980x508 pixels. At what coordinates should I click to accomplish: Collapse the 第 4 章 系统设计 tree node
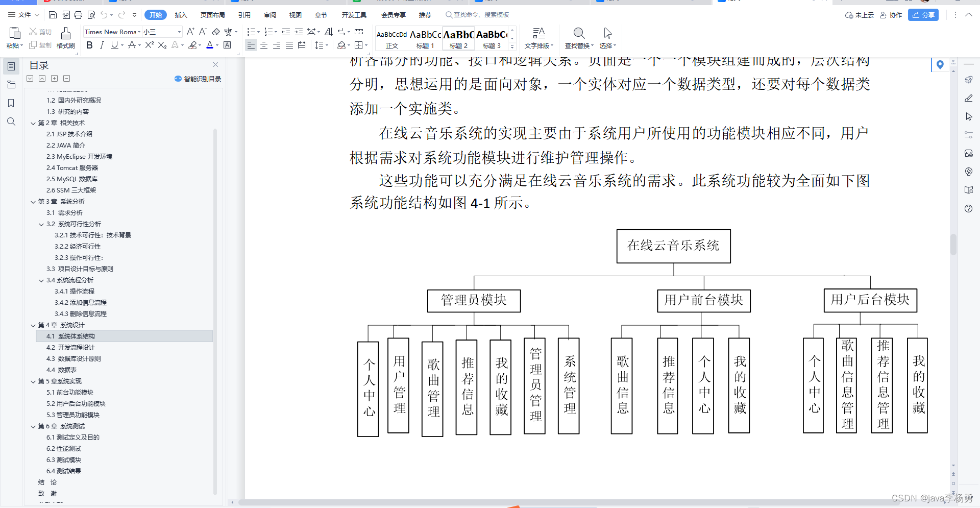(33, 325)
